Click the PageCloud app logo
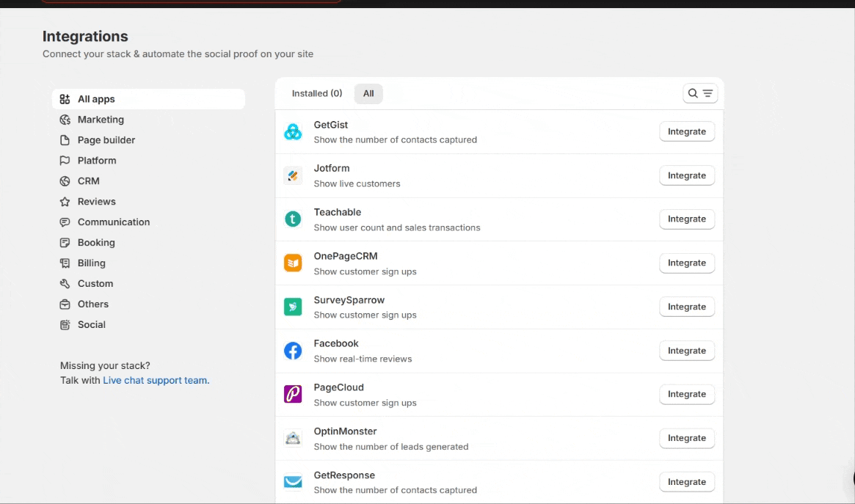This screenshot has height=504, width=855. [293, 394]
